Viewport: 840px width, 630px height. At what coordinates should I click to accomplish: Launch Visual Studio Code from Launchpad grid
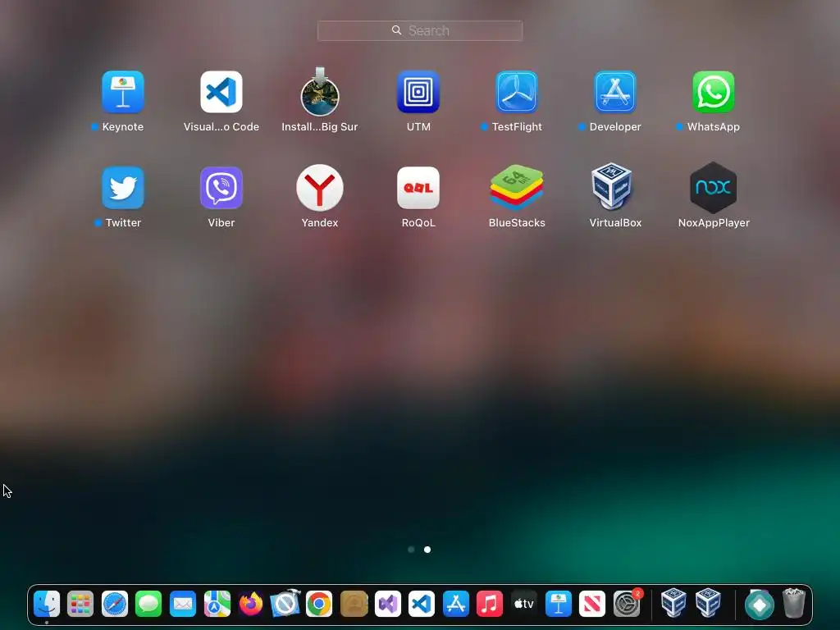click(221, 92)
